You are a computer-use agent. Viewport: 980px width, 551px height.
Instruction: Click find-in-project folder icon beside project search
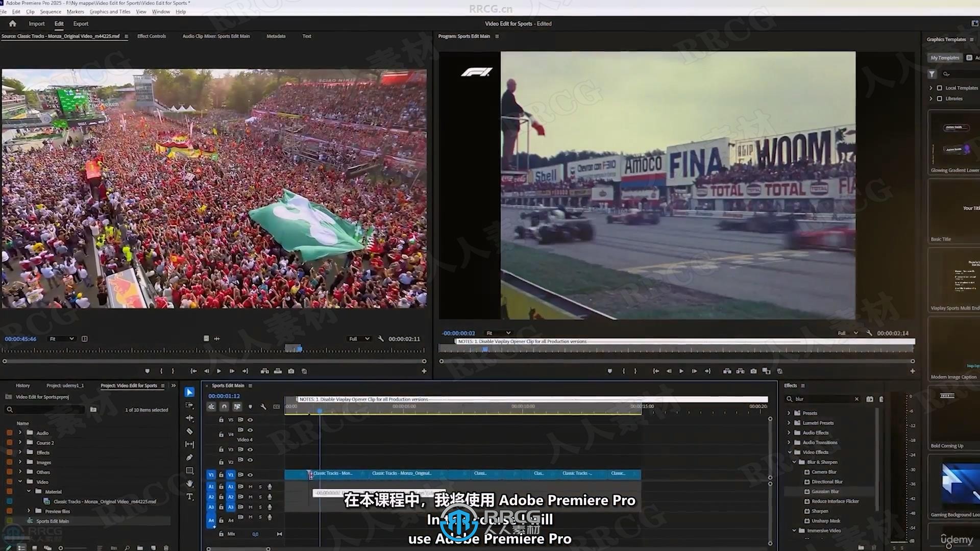click(x=93, y=409)
